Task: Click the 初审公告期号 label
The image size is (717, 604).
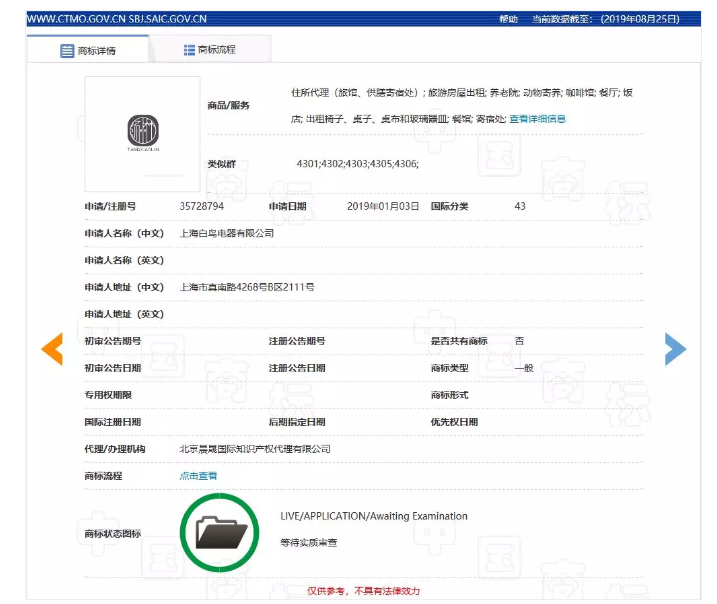Action: [x=112, y=341]
